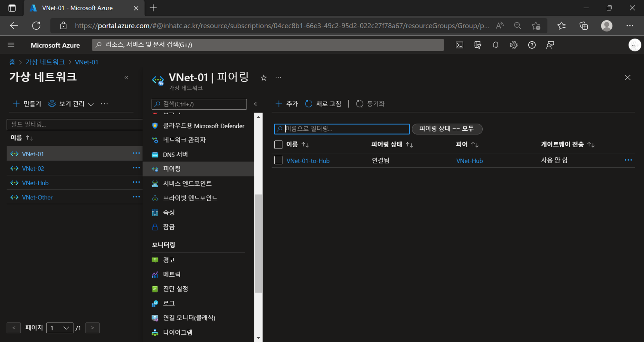
Task: Open the VNet-01-to-Hub peering link
Action: [308, 161]
